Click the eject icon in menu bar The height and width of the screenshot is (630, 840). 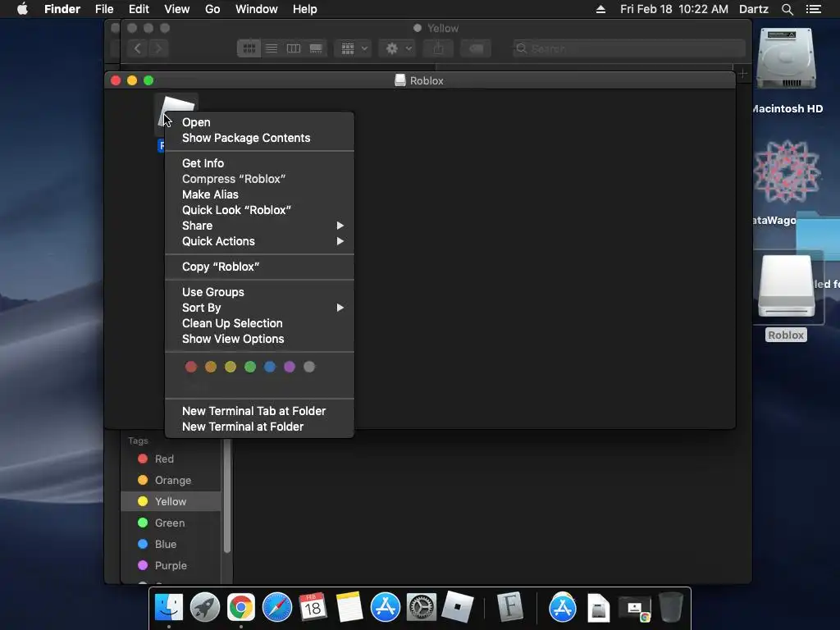pos(600,9)
